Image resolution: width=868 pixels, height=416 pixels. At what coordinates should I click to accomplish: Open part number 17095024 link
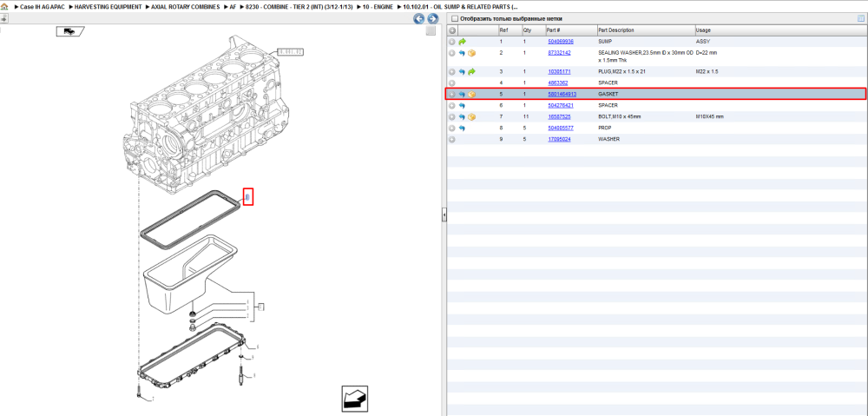(559, 139)
